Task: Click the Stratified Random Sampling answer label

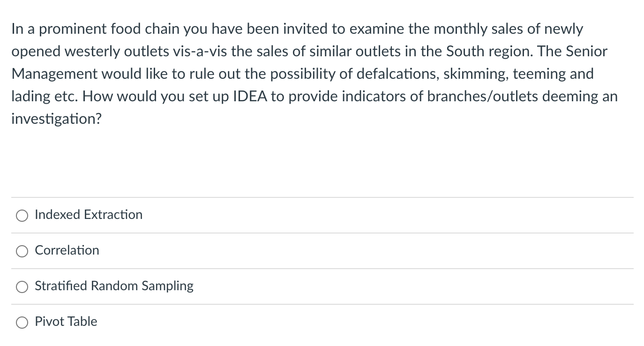Action: [114, 286]
